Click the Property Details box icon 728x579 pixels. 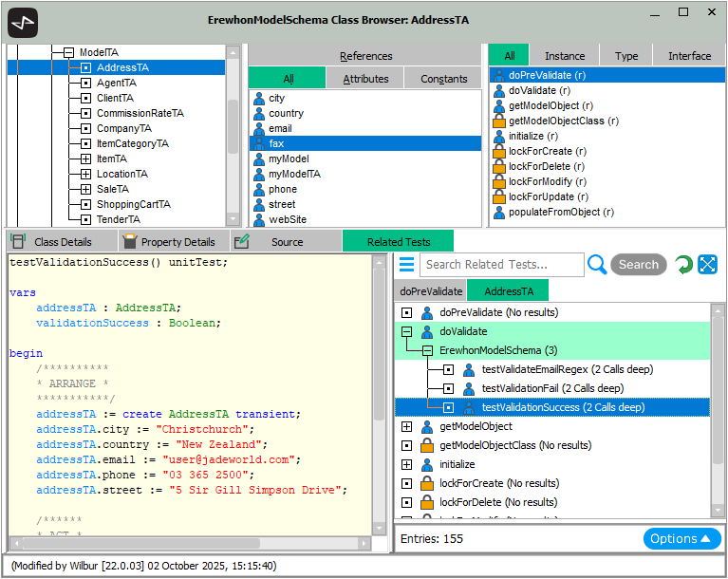[x=129, y=241]
